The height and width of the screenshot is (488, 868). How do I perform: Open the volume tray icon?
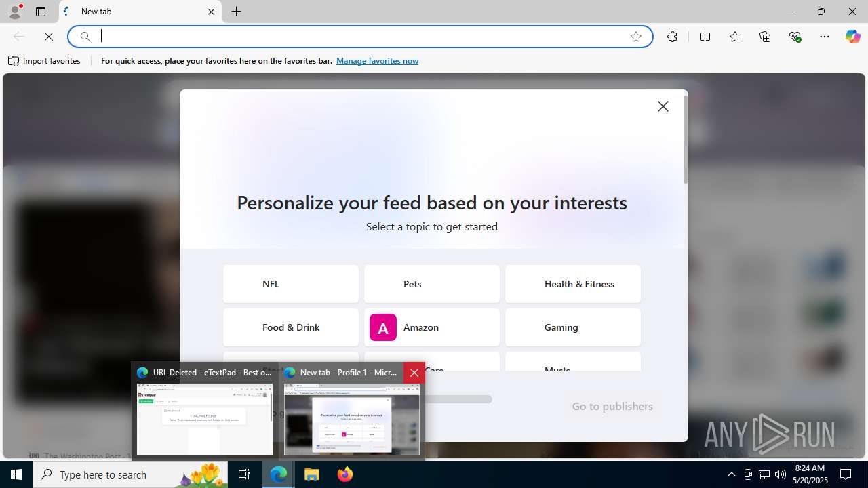(780, 474)
